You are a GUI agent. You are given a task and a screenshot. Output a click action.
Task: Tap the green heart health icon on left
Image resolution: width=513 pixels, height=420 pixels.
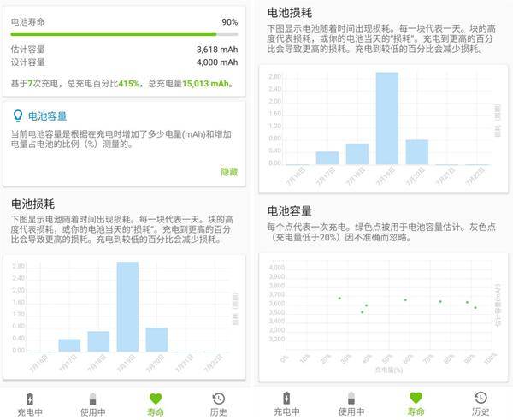click(x=156, y=399)
